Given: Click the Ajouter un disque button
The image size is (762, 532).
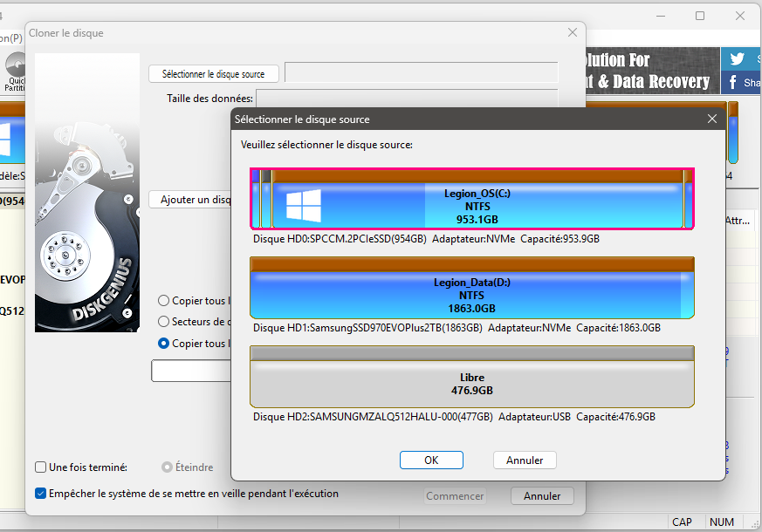Looking at the screenshot, I should (x=190, y=200).
